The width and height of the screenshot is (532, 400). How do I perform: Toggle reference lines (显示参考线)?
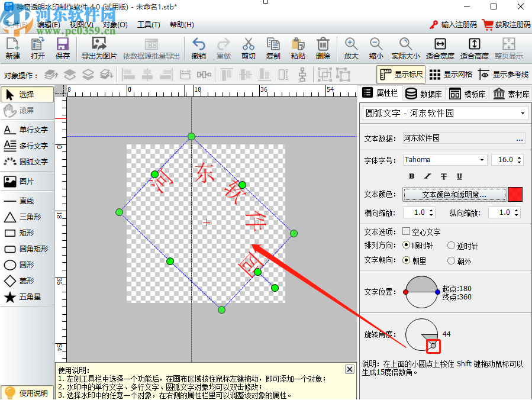504,75
